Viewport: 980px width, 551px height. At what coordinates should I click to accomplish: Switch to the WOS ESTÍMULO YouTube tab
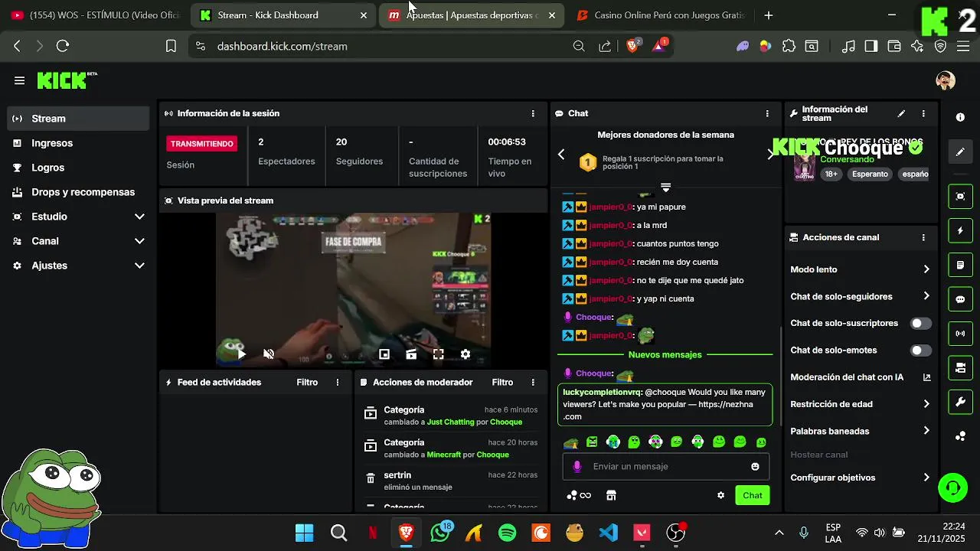96,15
